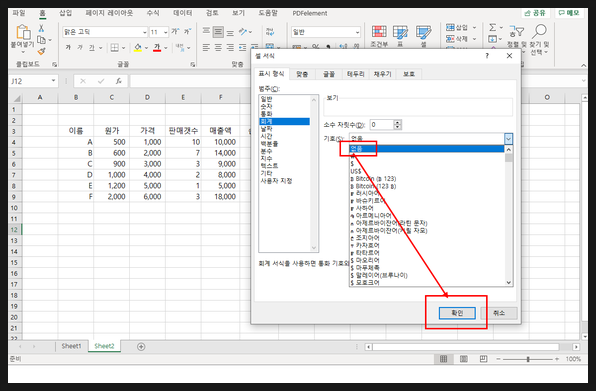Image resolution: width=596 pixels, height=391 pixels.
Task: Click the AutoSum sigma icon
Action: (493, 27)
